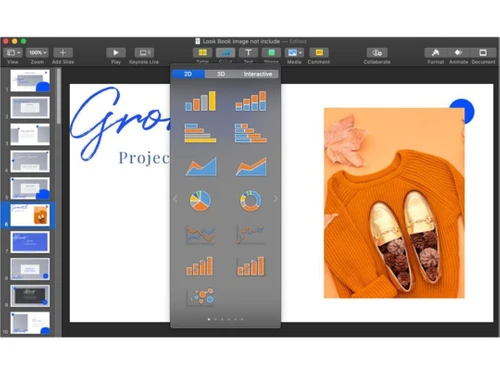Select the orange sweater image on slide
The image size is (500, 375).
click(x=394, y=203)
